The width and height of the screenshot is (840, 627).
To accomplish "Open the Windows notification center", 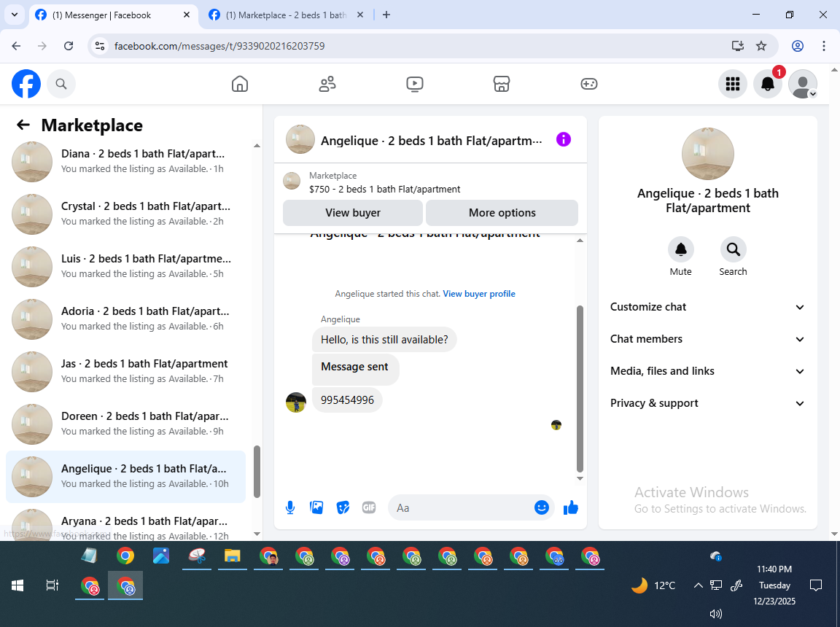I will pyautogui.click(x=815, y=585).
